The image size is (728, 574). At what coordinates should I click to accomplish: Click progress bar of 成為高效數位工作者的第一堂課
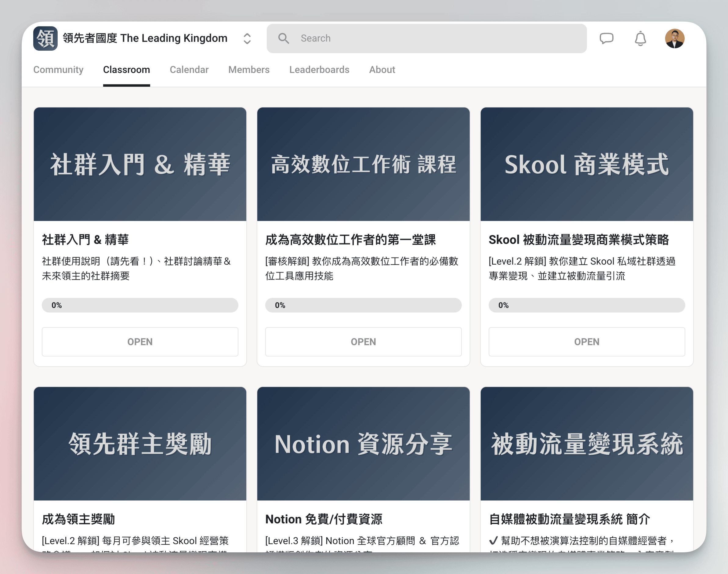pos(363,305)
